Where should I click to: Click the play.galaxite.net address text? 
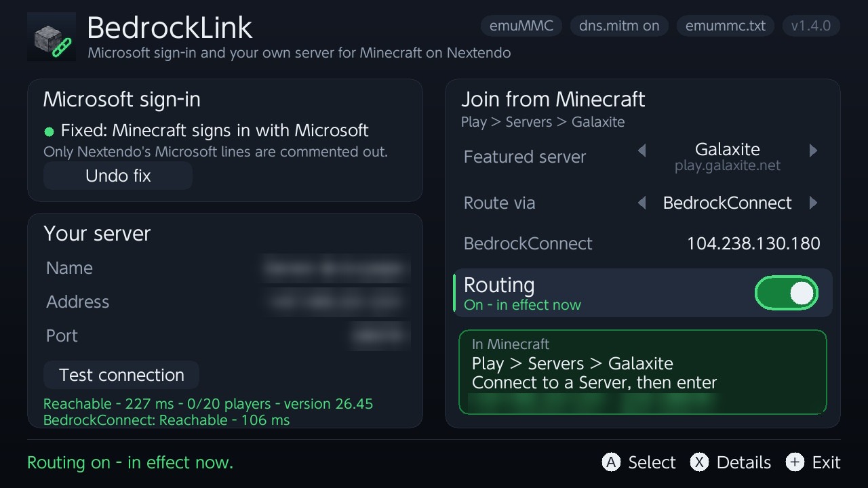tap(727, 165)
